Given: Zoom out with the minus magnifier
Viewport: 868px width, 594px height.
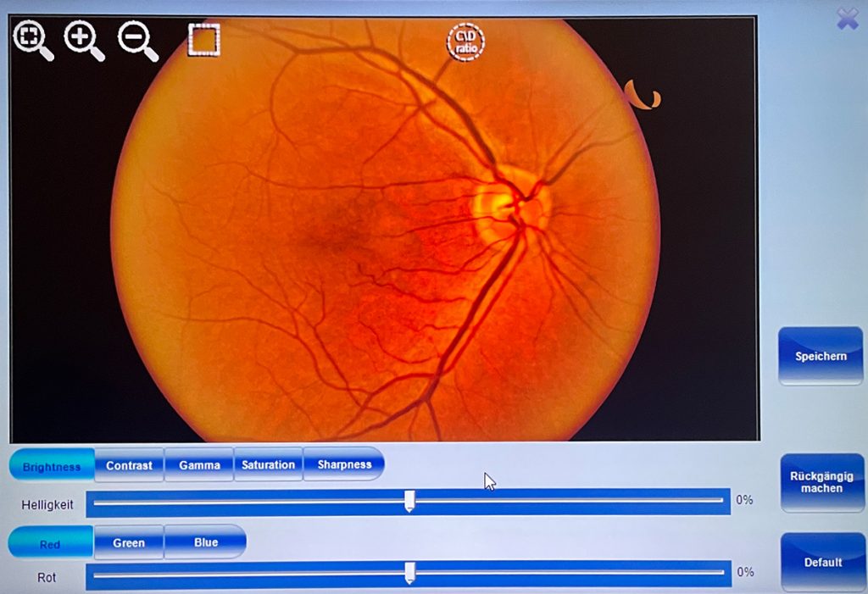Looking at the screenshot, I should tap(136, 39).
